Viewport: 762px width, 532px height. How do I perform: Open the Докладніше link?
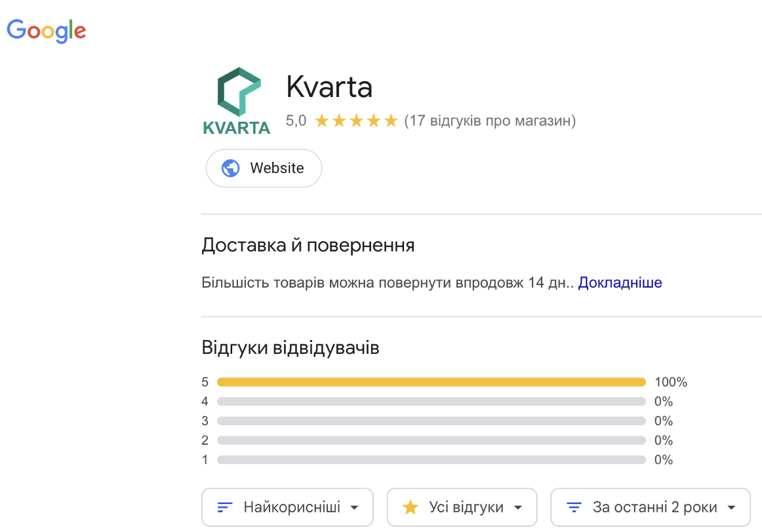pos(620,282)
